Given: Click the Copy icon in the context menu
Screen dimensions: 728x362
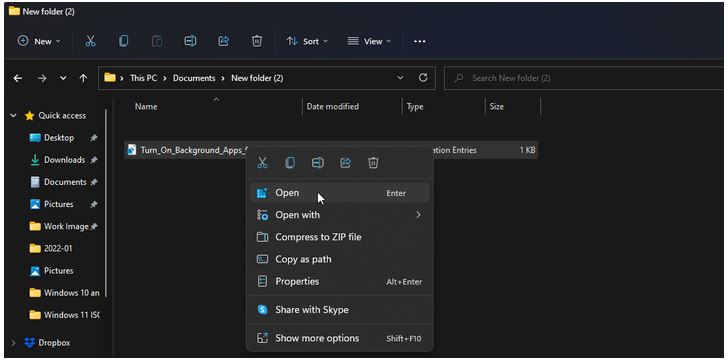Looking at the screenshot, I should [x=290, y=162].
